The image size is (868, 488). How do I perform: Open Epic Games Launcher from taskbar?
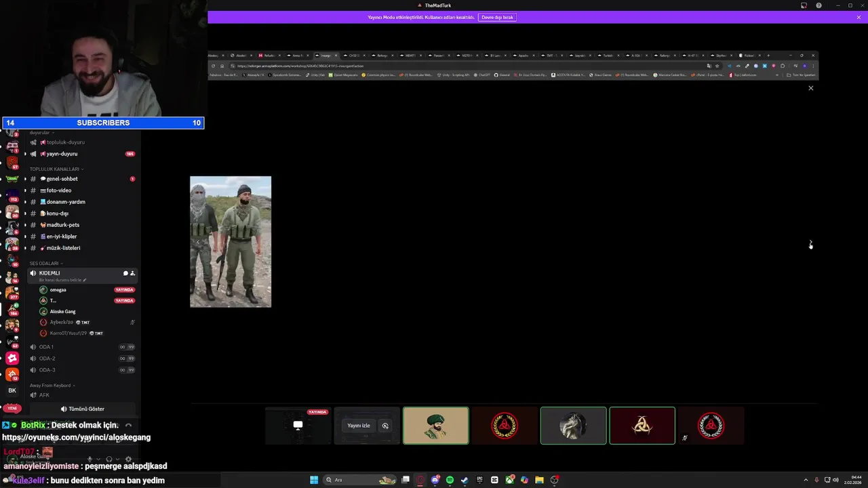tap(479, 480)
